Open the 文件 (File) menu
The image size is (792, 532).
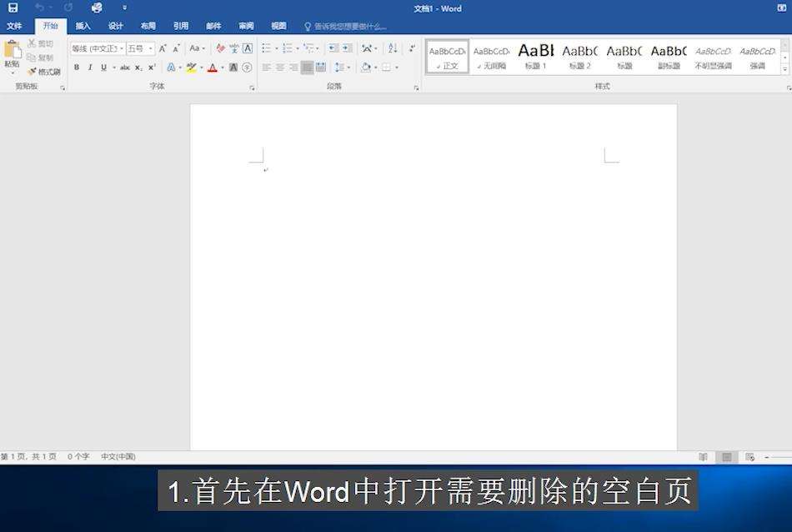point(14,27)
